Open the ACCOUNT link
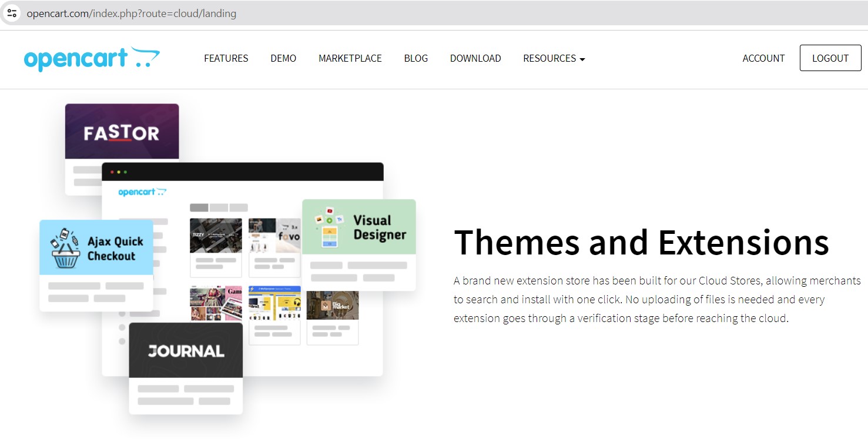Screen dimensions: 868x439 point(763,58)
